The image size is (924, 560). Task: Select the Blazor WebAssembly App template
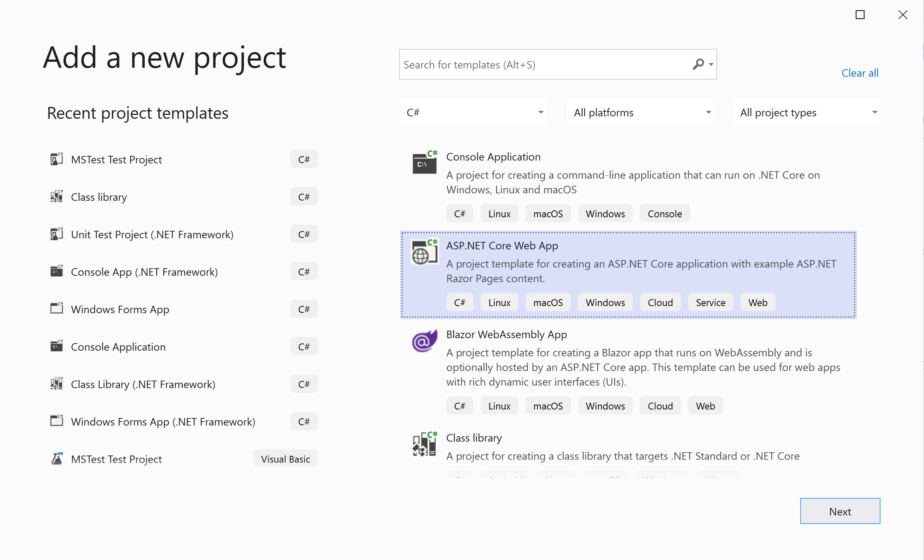coord(628,371)
